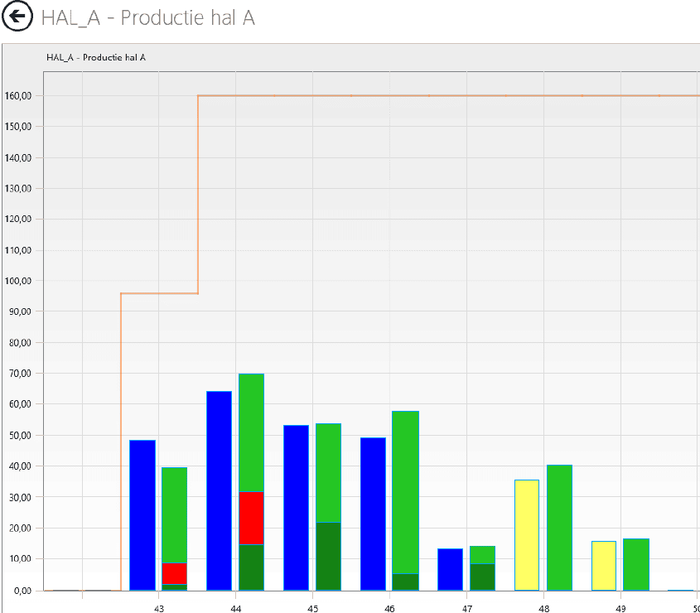Select the short yellow bar at week 49

[x=604, y=565]
